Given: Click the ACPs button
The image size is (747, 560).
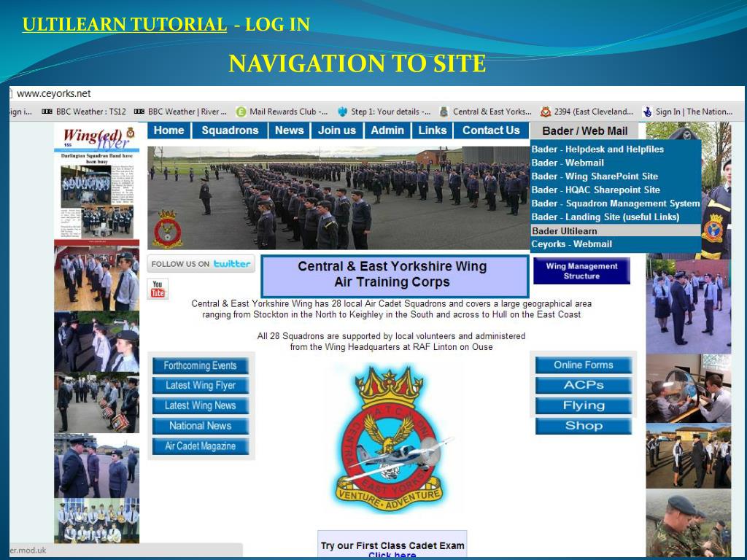Looking at the screenshot, I should (x=584, y=385).
